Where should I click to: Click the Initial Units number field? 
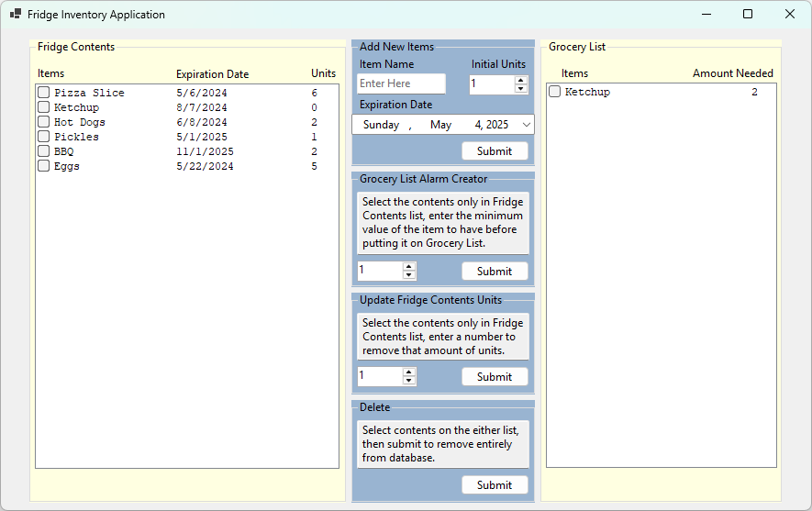[x=492, y=83]
